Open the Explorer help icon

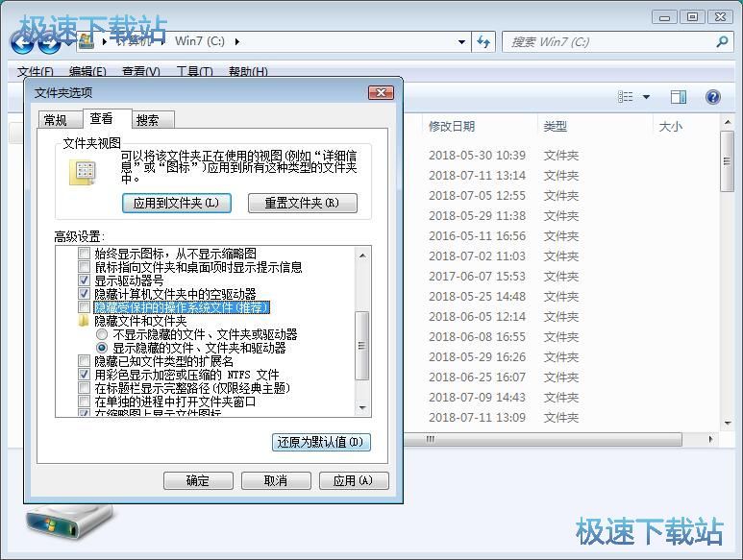[712, 97]
